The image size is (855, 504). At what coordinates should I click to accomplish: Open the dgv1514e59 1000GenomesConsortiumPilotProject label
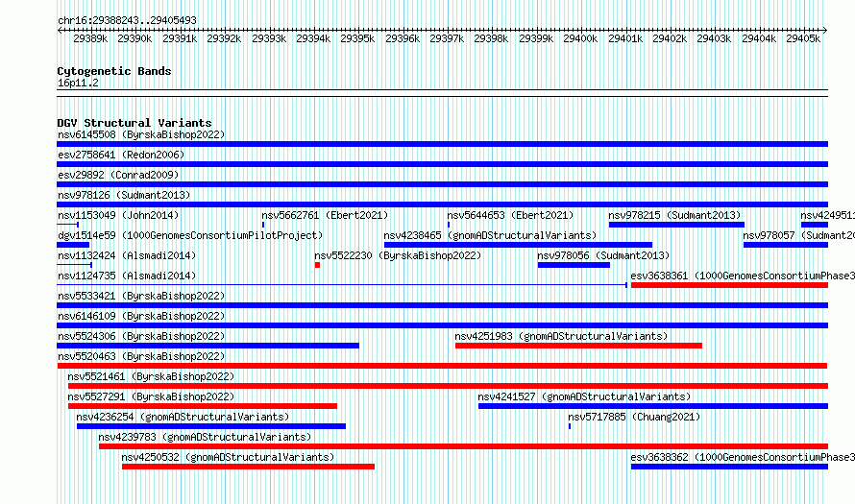(x=190, y=235)
